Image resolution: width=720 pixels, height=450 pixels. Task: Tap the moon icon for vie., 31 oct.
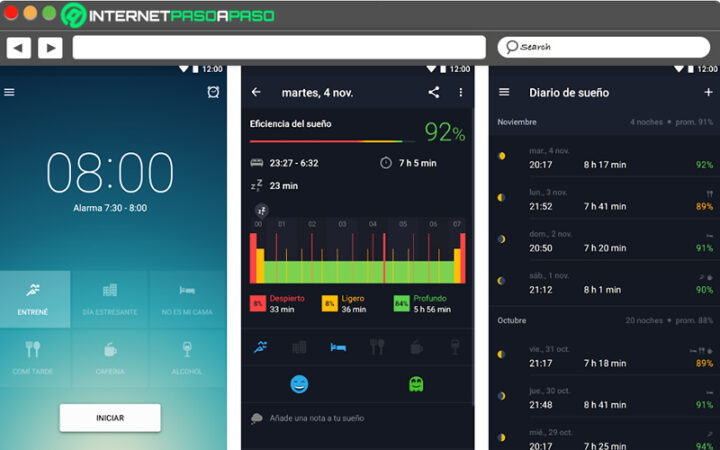click(502, 354)
